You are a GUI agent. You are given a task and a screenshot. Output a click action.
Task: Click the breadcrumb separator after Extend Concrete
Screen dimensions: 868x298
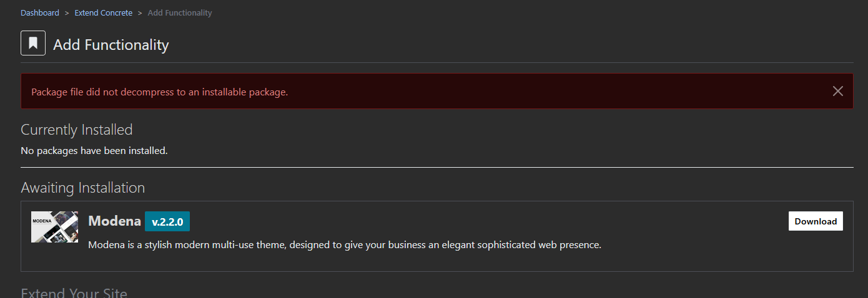coord(140,12)
